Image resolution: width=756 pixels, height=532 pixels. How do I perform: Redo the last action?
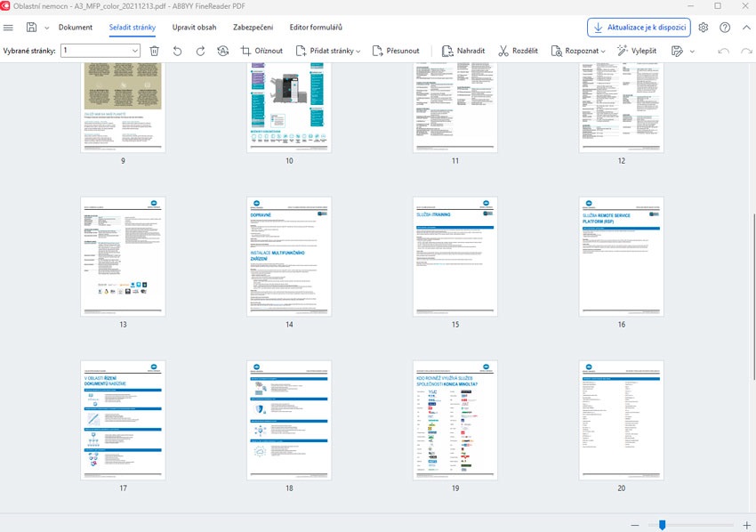(746, 51)
